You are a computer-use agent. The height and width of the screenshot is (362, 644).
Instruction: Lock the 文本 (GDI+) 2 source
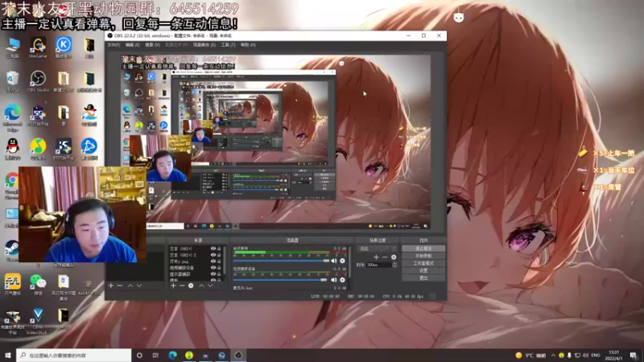tap(219, 255)
